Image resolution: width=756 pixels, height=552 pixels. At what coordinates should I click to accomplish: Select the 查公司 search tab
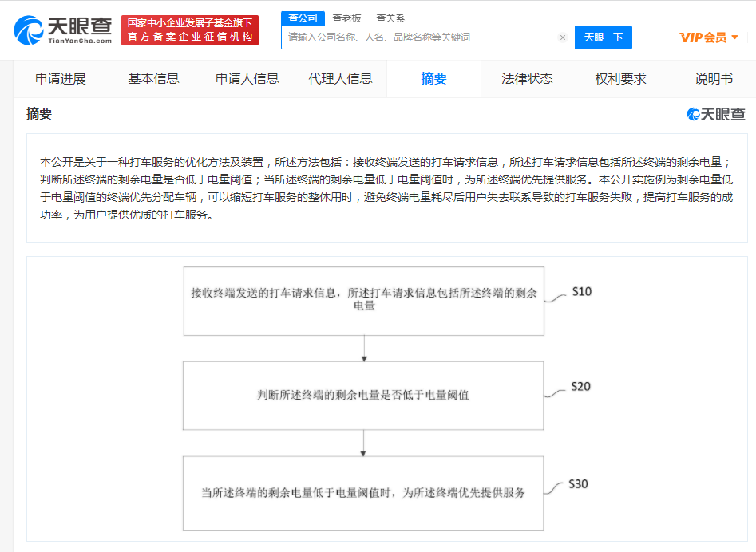302,18
